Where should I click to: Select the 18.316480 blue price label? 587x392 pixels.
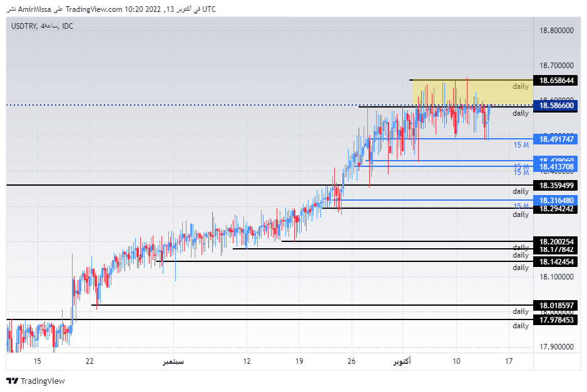point(556,201)
